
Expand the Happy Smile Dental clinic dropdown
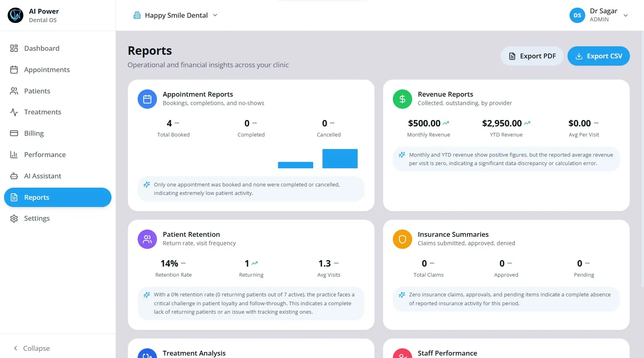175,15
